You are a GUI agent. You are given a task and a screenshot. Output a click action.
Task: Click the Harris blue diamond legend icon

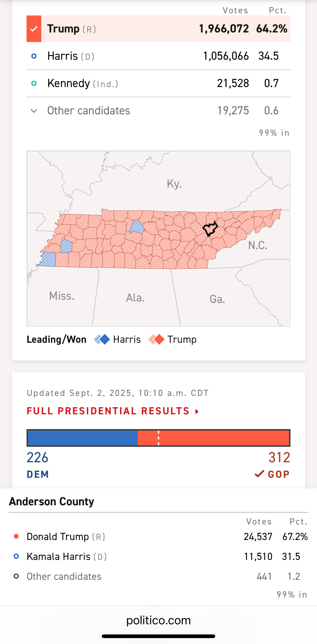pos(102,339)
